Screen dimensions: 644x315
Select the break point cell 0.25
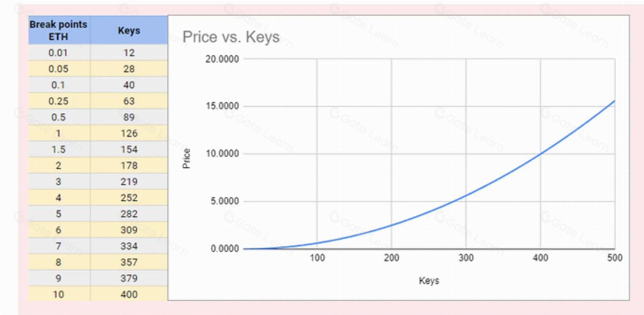point(58,101)
